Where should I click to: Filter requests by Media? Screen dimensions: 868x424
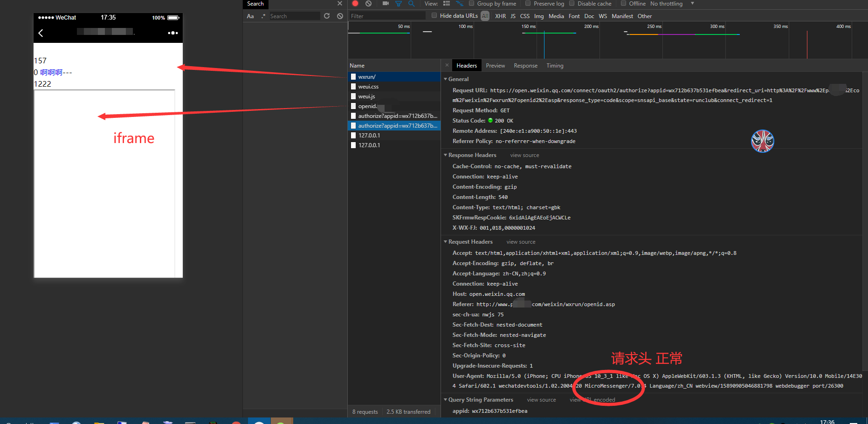(556, 16)
